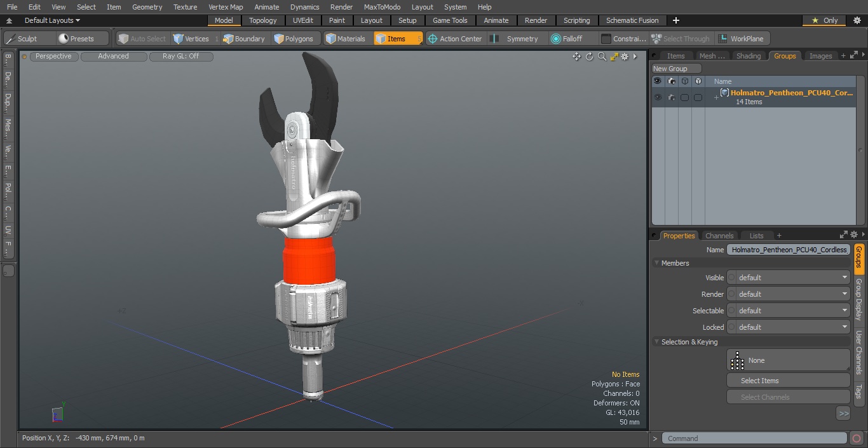Viewport: 868px width, 448px height.
Task: Open the Action Center menu
Action: coord(455,39)
